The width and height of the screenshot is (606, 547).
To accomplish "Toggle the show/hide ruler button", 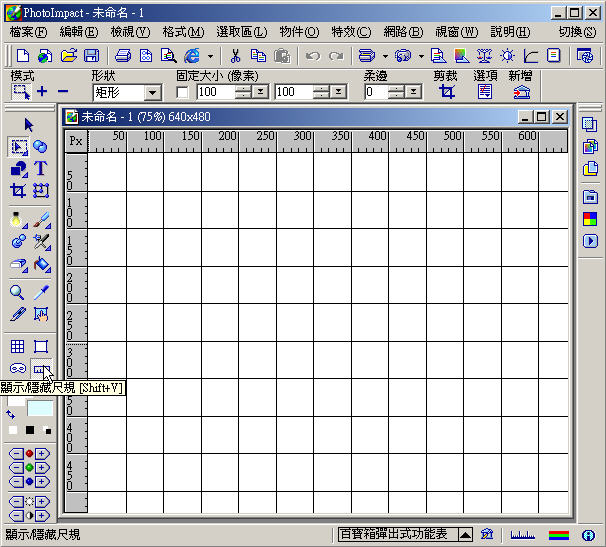I will coord(41,369).
